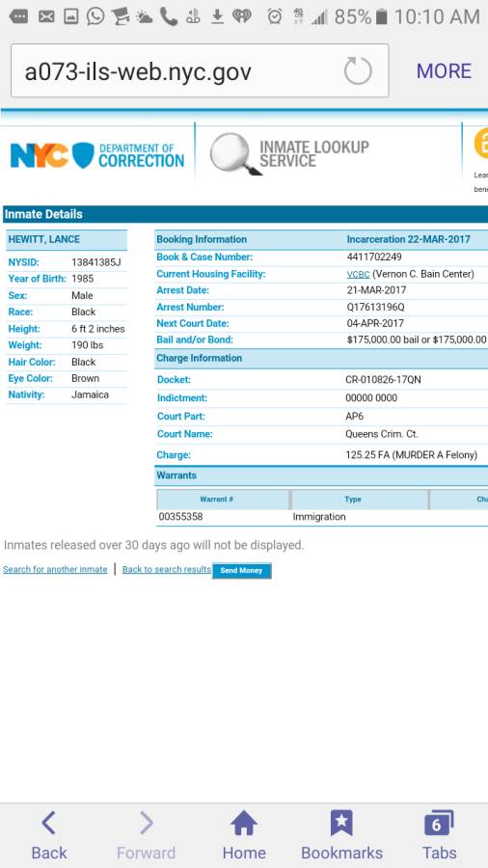488x868 pixels.
Task: Click Search for another inmate link
Action: coord(55,569)
